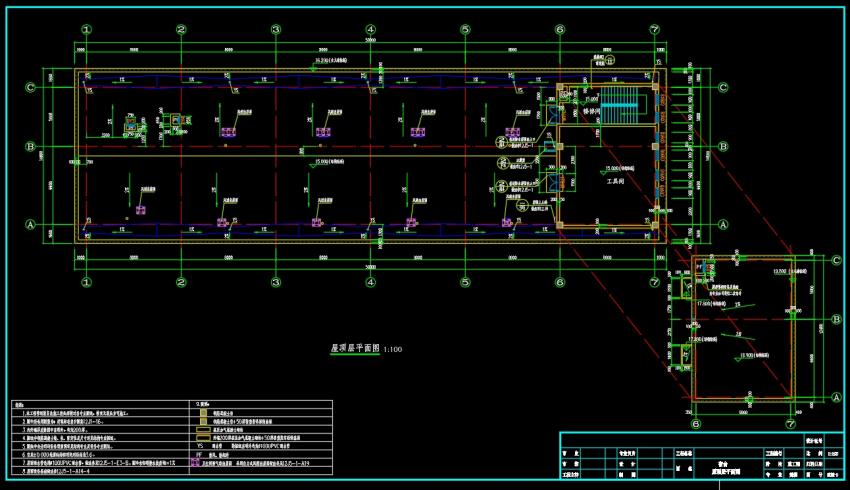This screenshot has height=490, width=850.
Task: Select the PF legend entry
Action: 199,455
